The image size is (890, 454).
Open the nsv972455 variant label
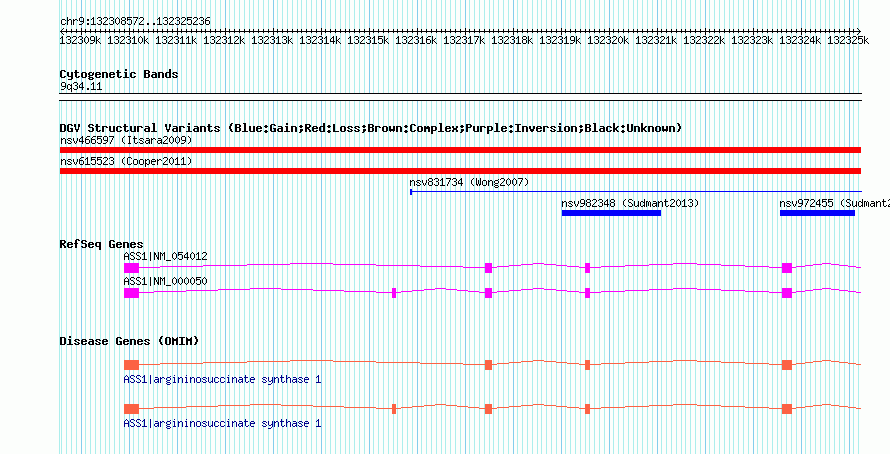tap(834, 203)
